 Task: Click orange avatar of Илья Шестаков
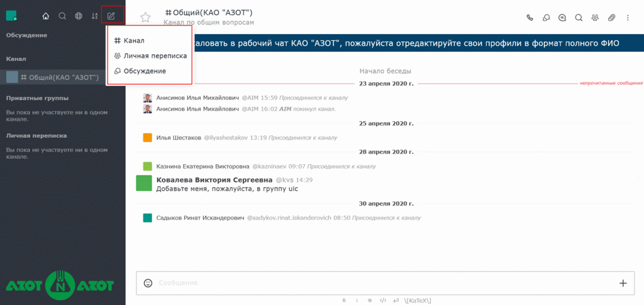click(147, 138)
